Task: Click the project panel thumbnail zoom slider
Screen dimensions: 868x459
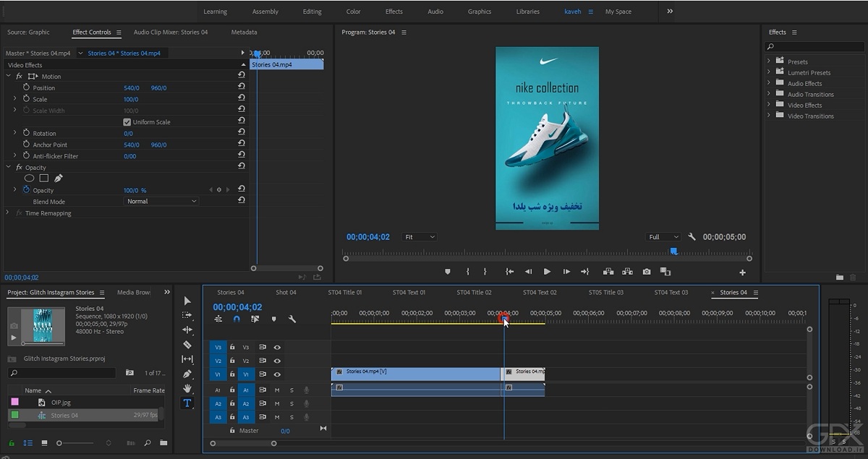Action: pyautogui.click(x=59, y=443)
